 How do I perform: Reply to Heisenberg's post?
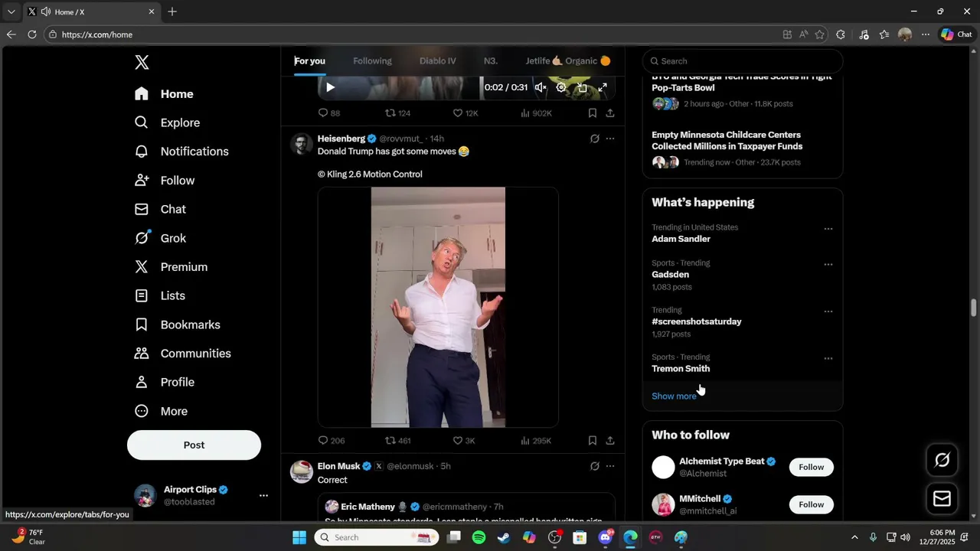click(x=331, y=441)
